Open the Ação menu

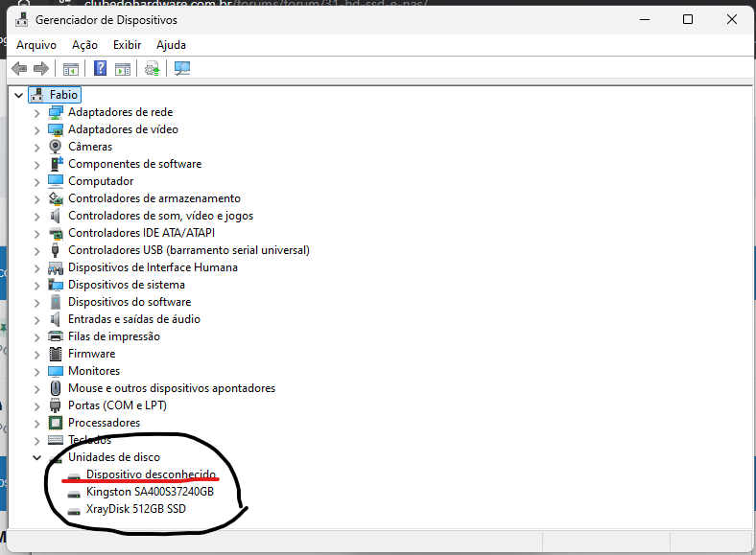coord(84,45)
